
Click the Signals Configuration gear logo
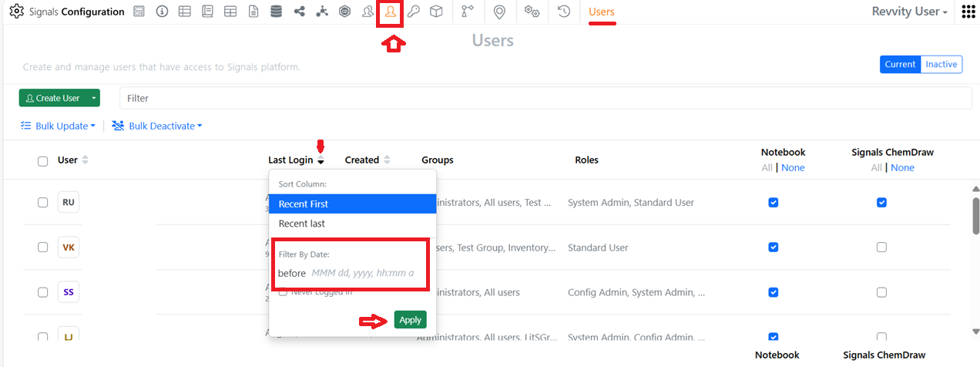(16, 12)
